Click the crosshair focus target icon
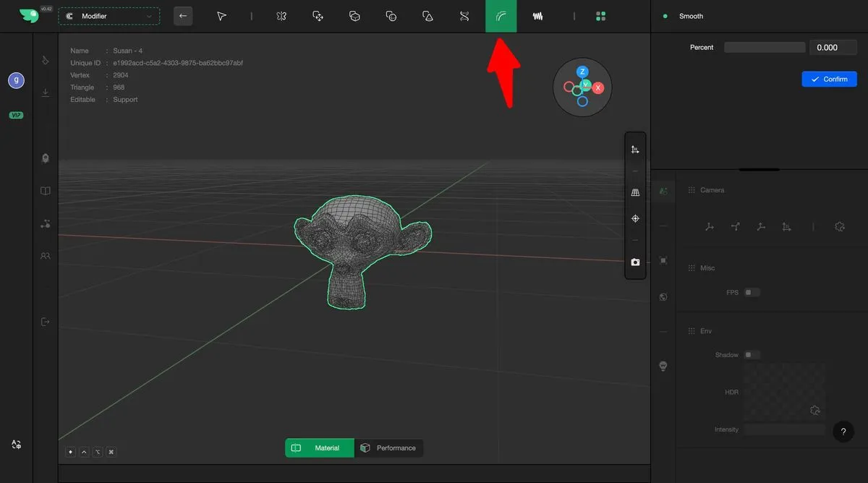 click(635, 218)
